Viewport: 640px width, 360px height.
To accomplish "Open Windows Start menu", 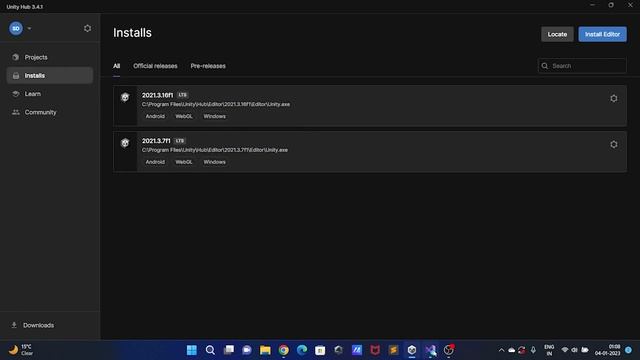I will (191, 350).
